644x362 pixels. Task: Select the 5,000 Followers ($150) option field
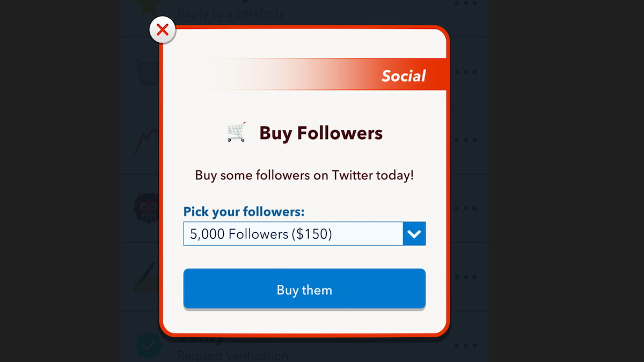click(292, 233)
